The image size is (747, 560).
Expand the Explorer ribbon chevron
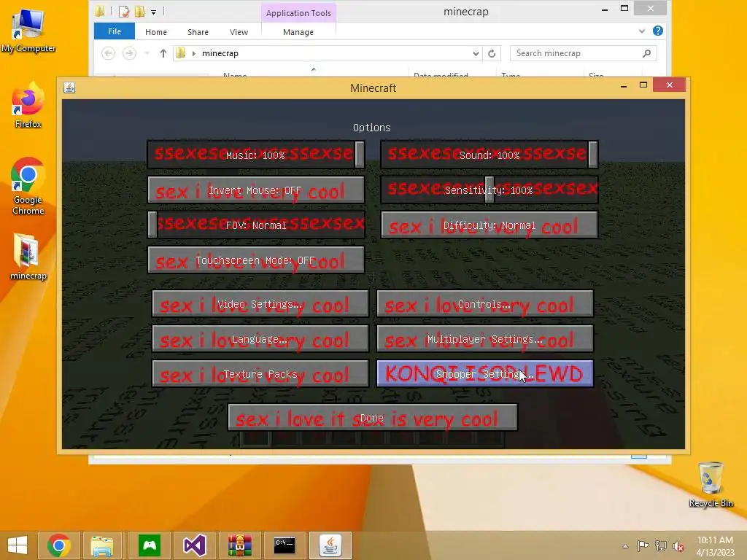tap(642, 31)
